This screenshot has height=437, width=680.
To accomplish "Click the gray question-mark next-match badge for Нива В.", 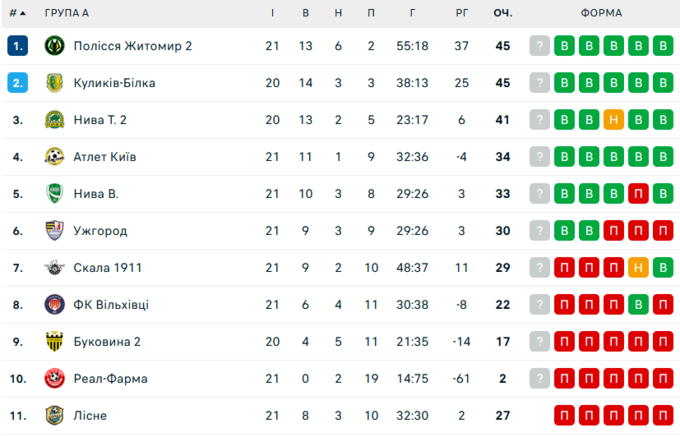I will (x=539, y=193).
